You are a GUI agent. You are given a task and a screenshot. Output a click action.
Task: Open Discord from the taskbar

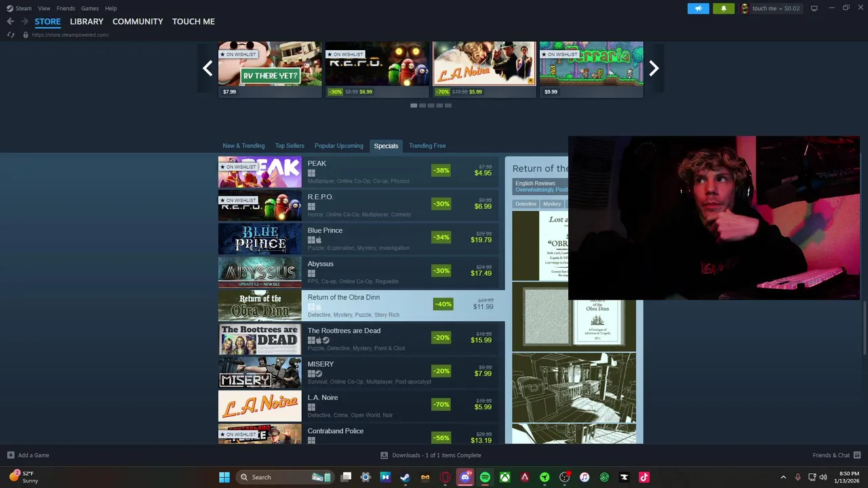point(465,477)
